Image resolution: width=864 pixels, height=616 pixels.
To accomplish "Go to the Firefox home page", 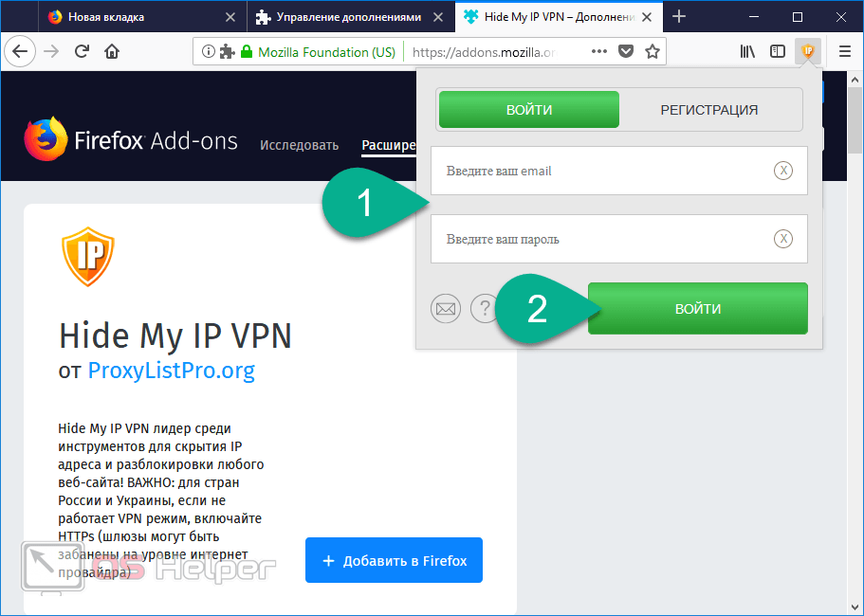I will pyautogui.click(x=112, y=52).
